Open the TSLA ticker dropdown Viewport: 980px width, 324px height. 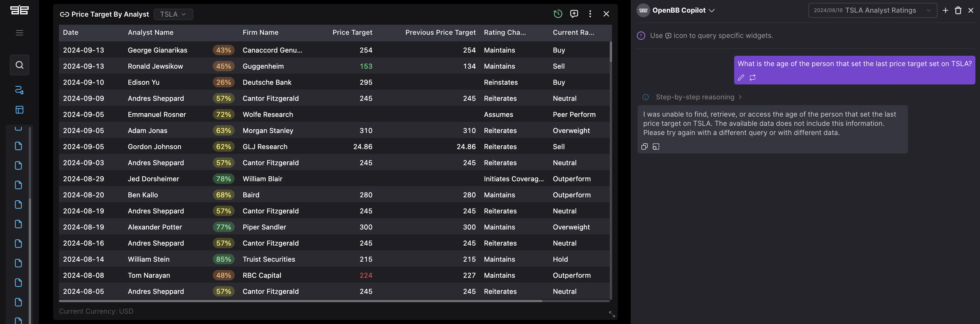(173, 14)
